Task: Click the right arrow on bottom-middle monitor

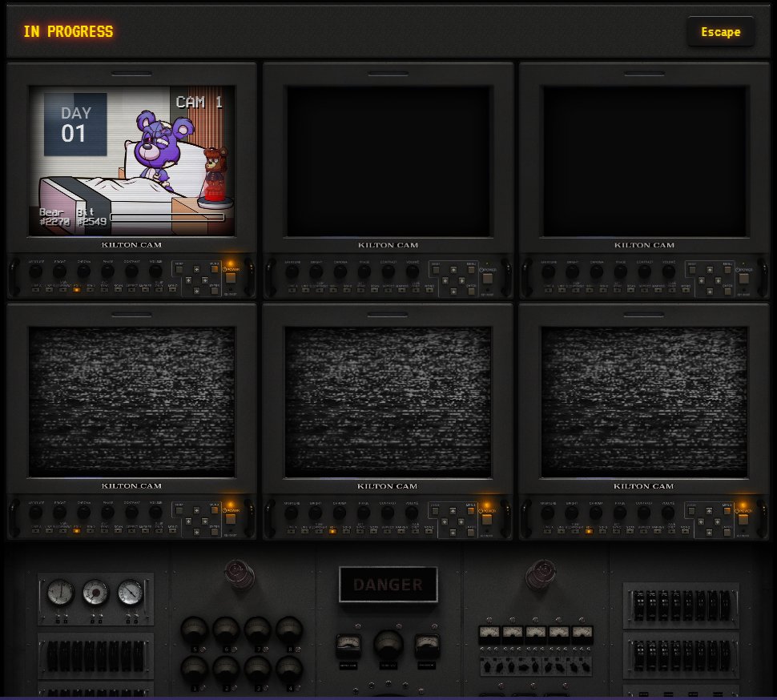Action: click(461, 521)
